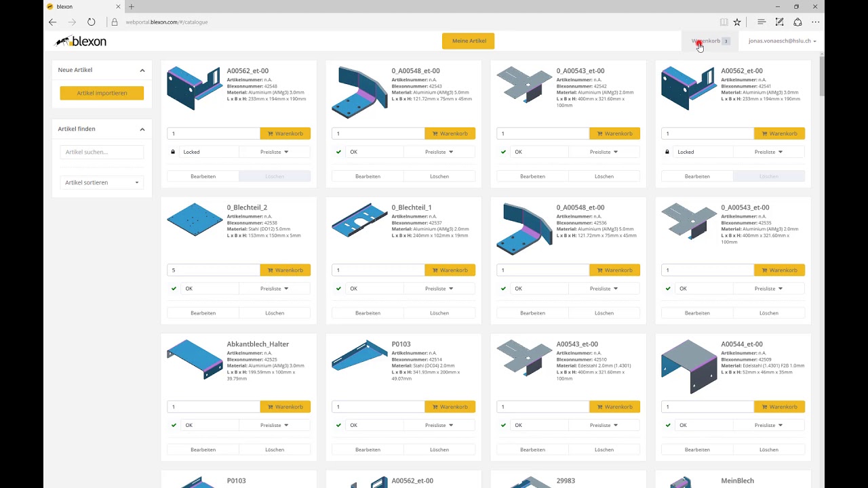Click the Abkantblech_Halter article title
This screenshot has height=488, width=868.
pos(258,344)
